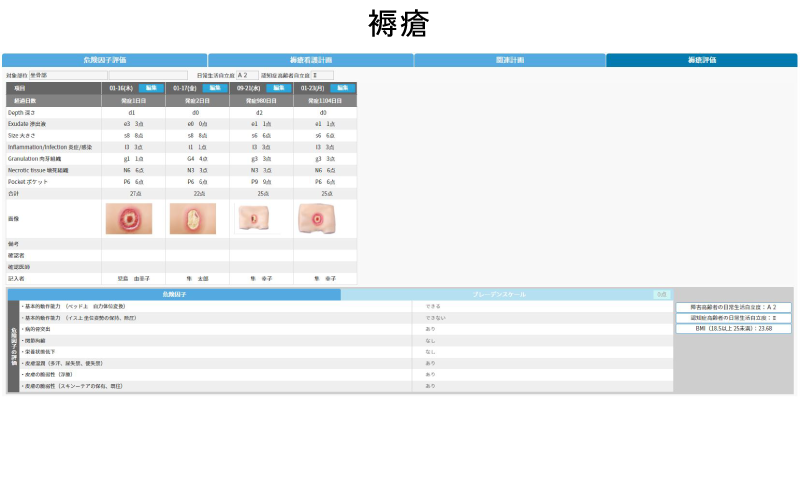View wound image for 09-21 assessment

[257, 218]
